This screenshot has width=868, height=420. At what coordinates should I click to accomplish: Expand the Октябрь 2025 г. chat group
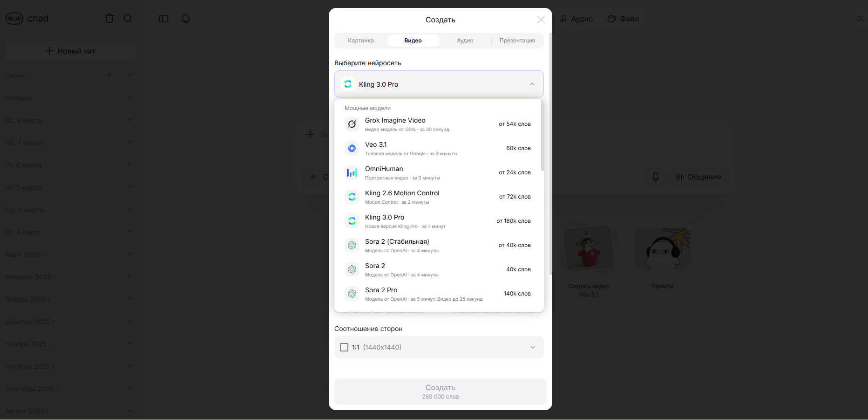(130, 366)
